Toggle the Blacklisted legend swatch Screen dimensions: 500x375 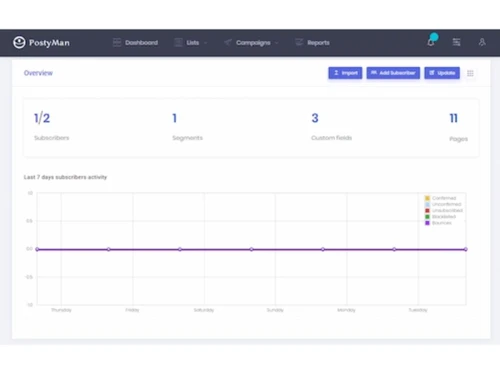coord(427,217)
